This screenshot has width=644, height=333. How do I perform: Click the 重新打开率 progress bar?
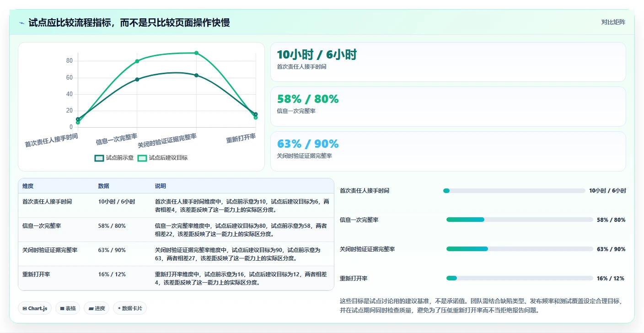click(x=520, y=279)
